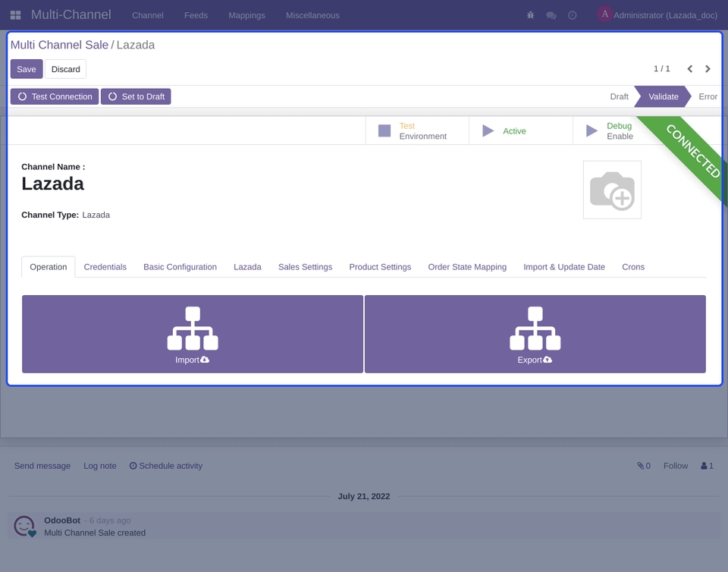Toggle the Active status button
Screen dimensions: 728x572
(x=520, y=131)
